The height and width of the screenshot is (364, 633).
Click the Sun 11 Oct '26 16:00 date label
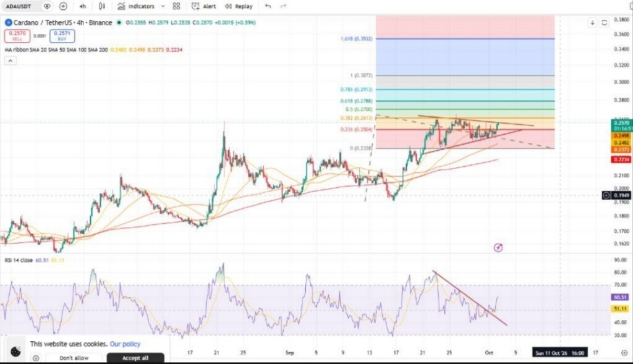click(x=560, y=353)
